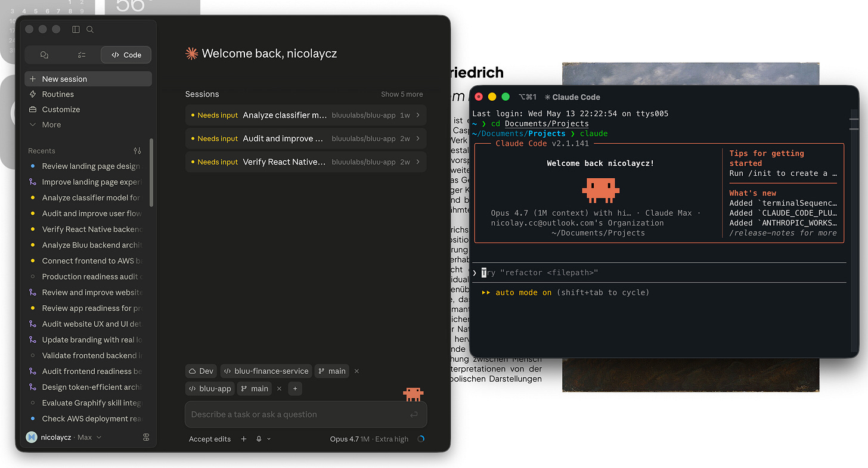Select the Code tab
868x468 pixels.
point(126,55)
